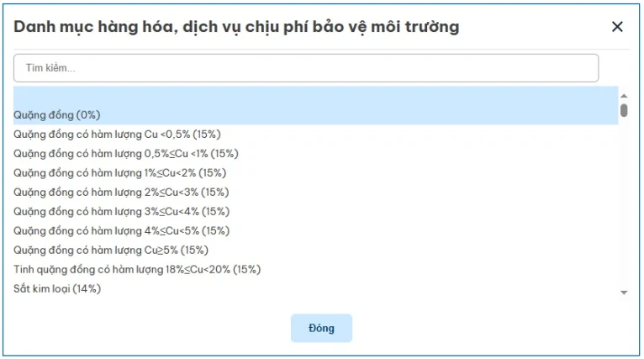Screen dimensions: 644x359
Task: Click the list scrollbar up arrow
Action: (x=624, y=95)
